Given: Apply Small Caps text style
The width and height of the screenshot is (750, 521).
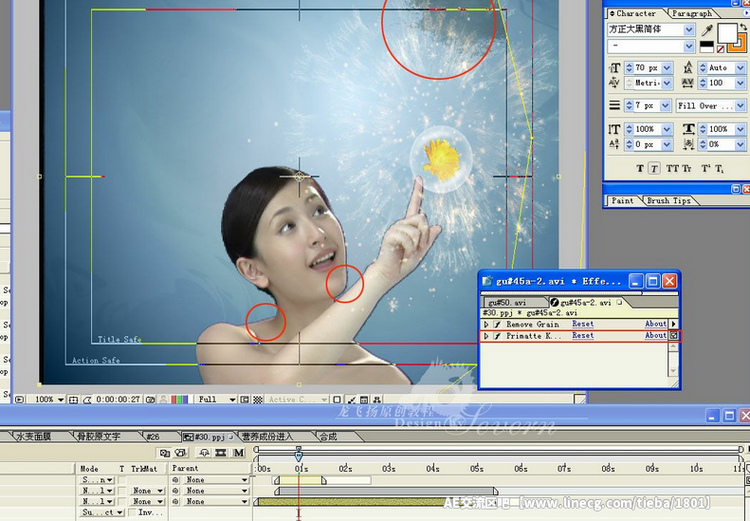Looking at the screenshot, I should click(x=686, y=168).
